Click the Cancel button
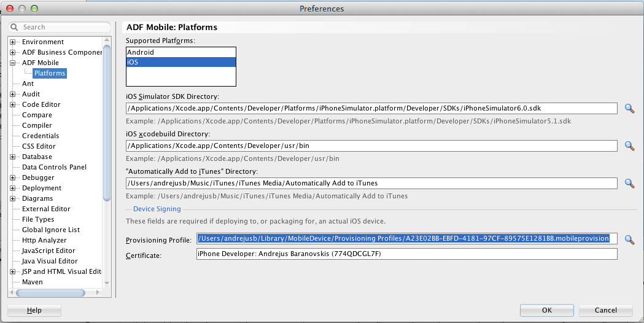The width and height of the screenshot is (644, 323). 605,311
